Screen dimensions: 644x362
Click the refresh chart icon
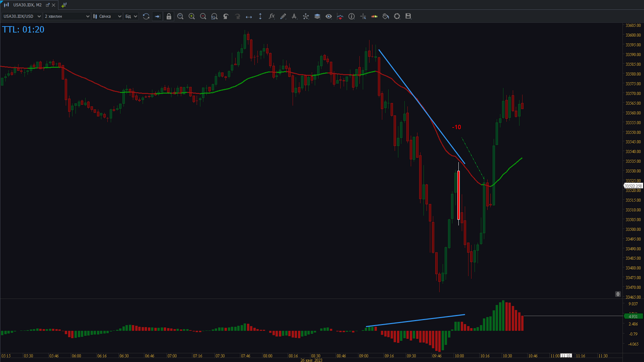[146, 16]
